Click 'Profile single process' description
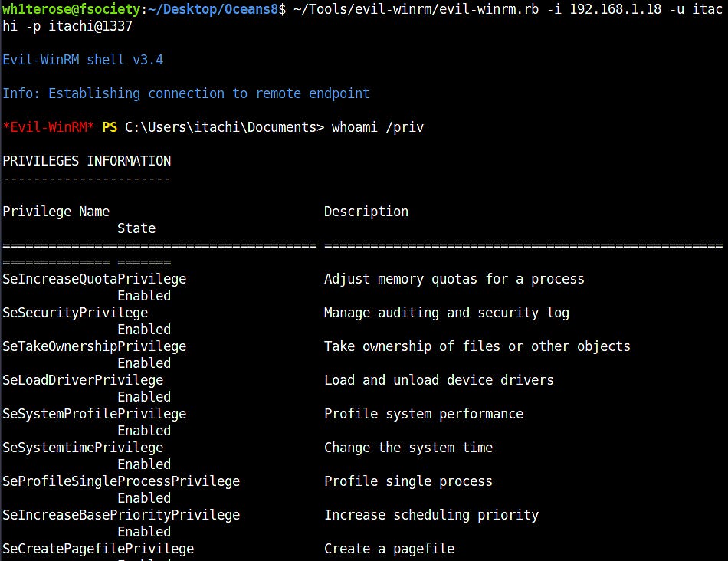Viewport: 728px width, 561px height. tap(408, 481)
